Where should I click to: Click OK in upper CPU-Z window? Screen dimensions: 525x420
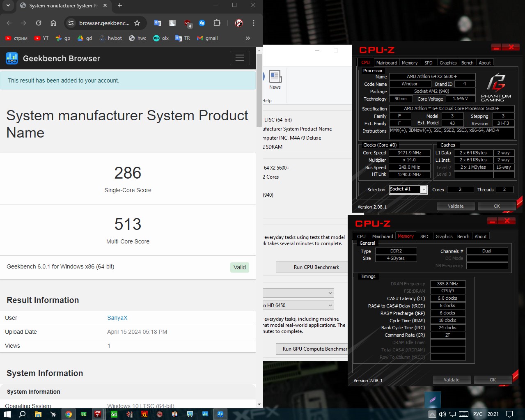(x=497, y=206)
